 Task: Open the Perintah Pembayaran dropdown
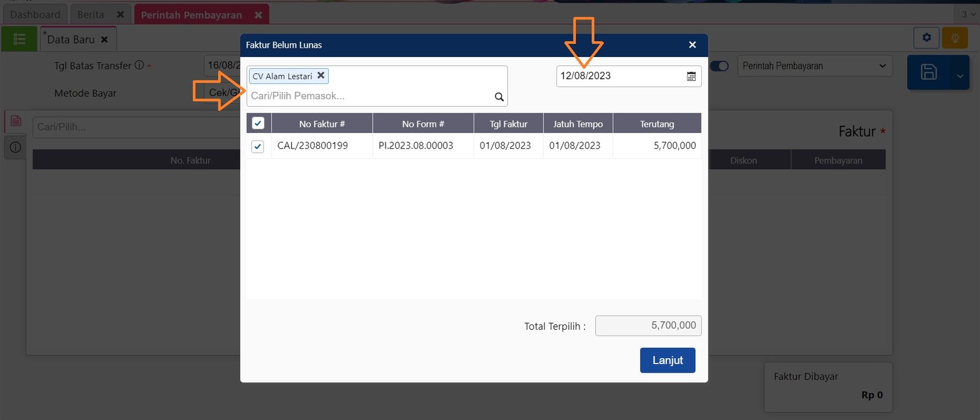(814, 66)
